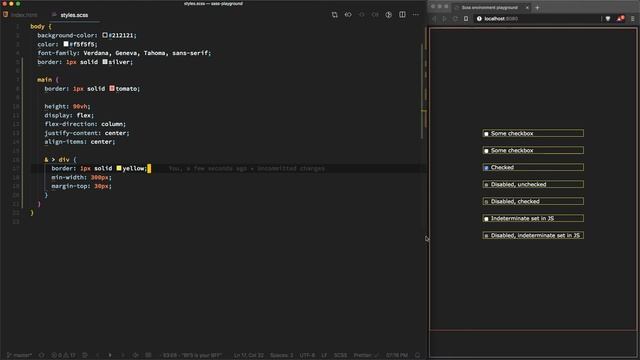Click the 'align-items: center;' code line
This screenshot has height=360, width=640.
pyautogui.click(x=80, y=142)
